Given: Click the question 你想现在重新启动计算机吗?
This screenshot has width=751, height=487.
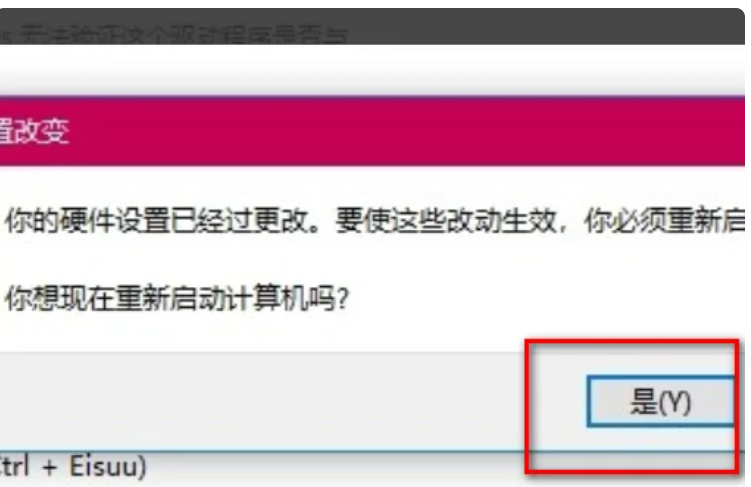Looking at the screenshot, I should click(x=177, y=298).
